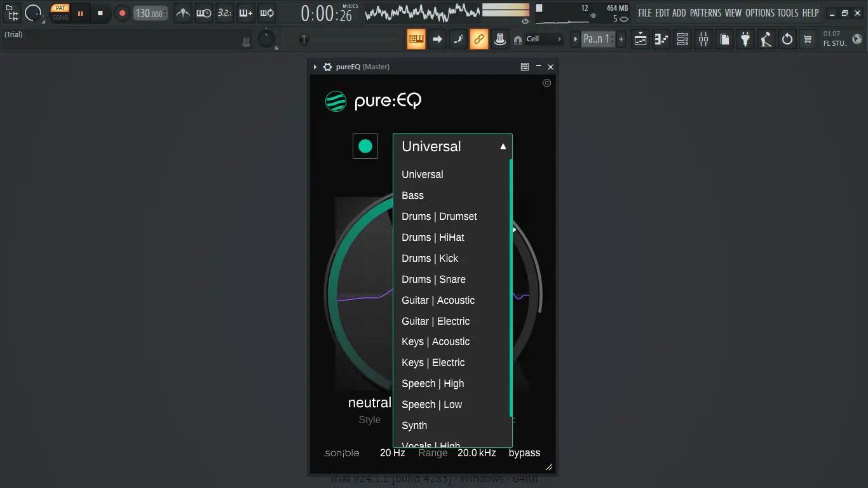868x488 pixels.
Task: Toggle loop recording icon
Action: pyautogui.click(x=267, y=13)
